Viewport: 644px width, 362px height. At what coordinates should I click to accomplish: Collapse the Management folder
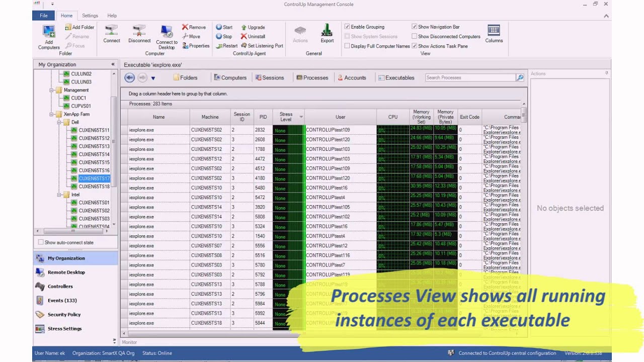pyautogui.click(x=52, y=90)
